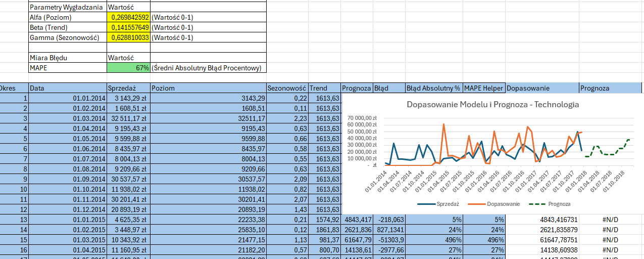644x259 pixels.
Task: Select the 496% absolute error cell
Action: coord(433,240)
